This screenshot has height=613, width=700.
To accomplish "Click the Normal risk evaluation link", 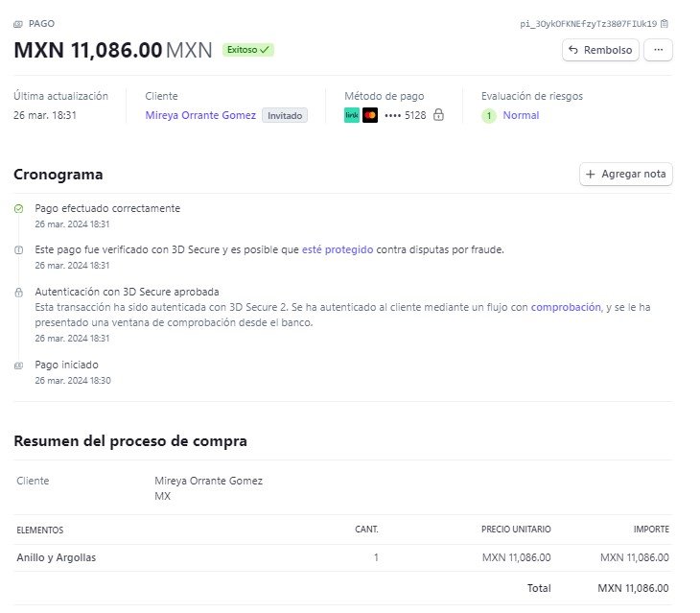I will (x=521, y=115).
